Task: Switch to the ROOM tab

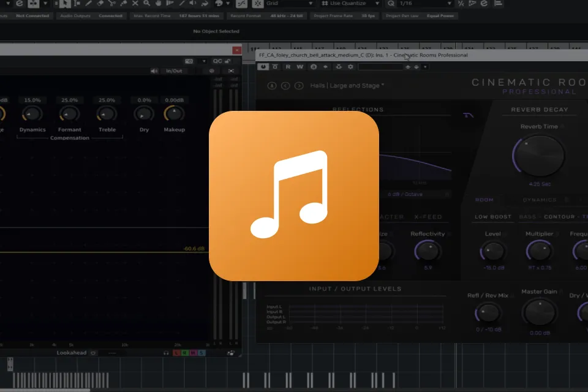Action: click(484, 200)
